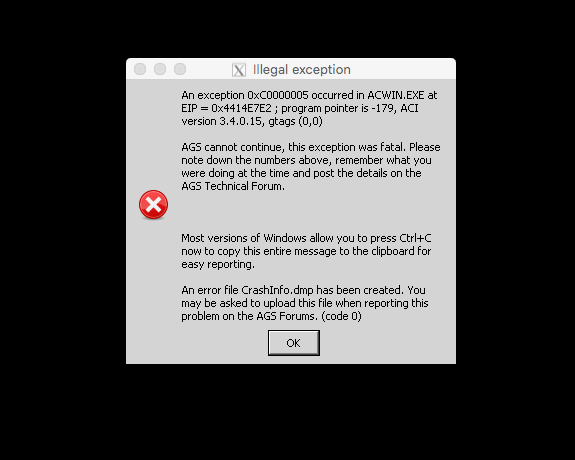Maximize the dialog using the third gray circle
This screenshot has height=460, width=575.
point(180,69)
